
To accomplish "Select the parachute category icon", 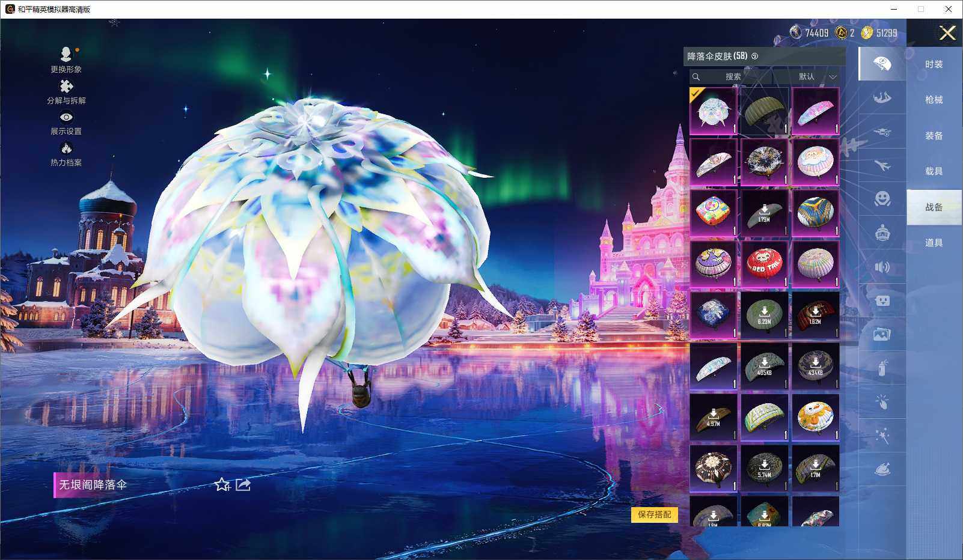I will [x=882, y=64].
